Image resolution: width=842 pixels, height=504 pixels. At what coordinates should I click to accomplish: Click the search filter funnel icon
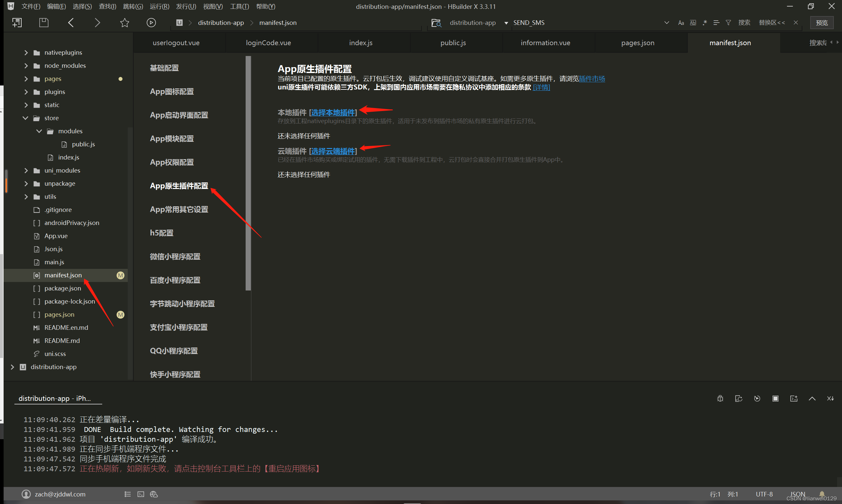(728, 22)
